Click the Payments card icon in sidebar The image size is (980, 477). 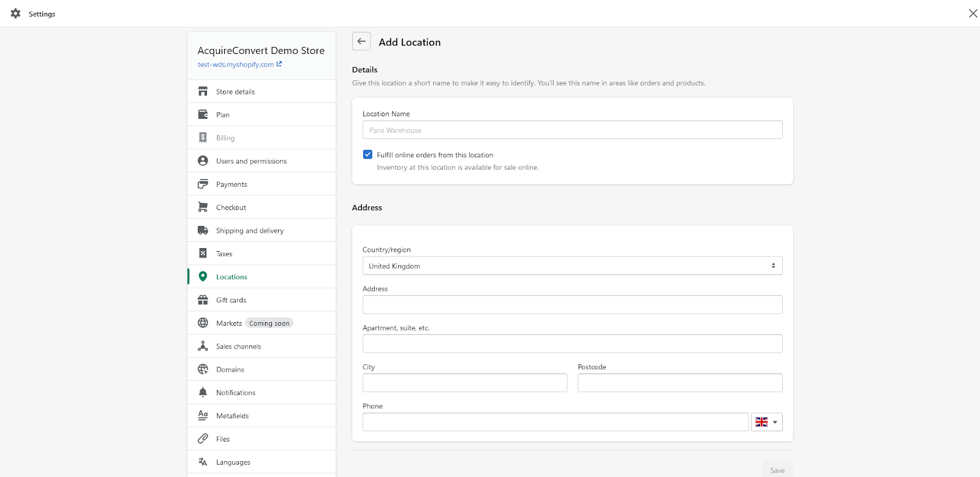pyautogui.click(x=203, y=184)
